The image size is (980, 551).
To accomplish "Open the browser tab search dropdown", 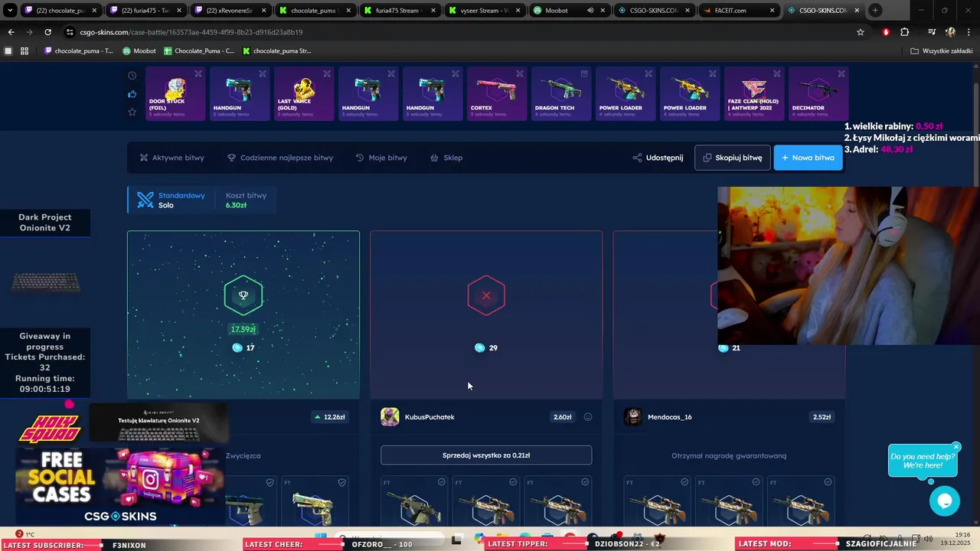I will point(10,11).
